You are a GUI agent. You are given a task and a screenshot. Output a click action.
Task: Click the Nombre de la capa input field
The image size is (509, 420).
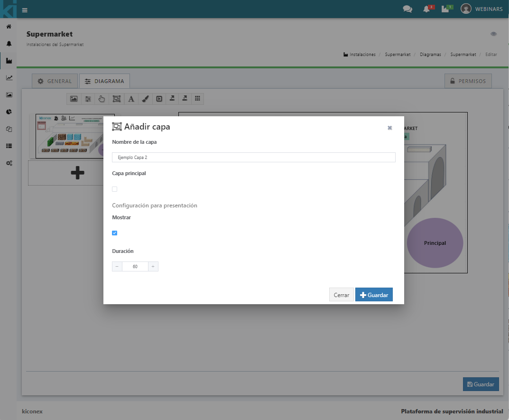(253, 157)
